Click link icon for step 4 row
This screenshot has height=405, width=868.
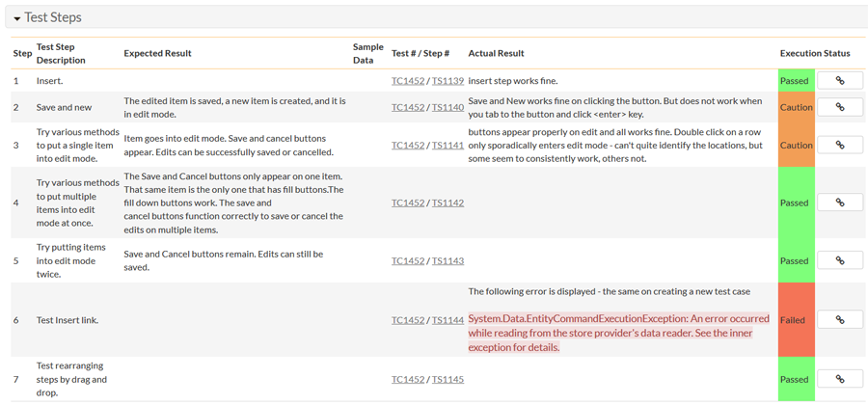839,202
